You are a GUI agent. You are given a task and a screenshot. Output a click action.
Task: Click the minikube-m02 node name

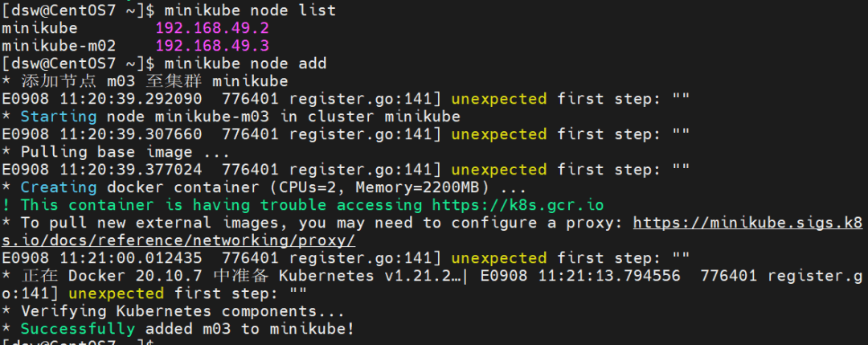[59, 46]
